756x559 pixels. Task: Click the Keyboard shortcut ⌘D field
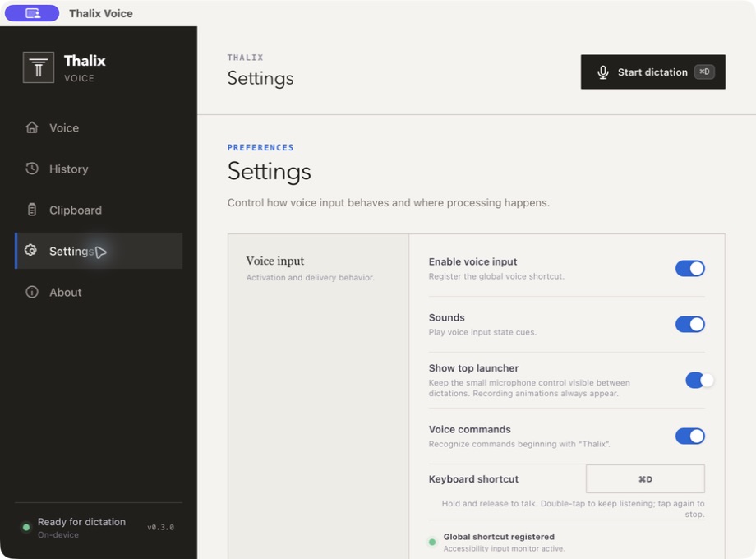(645, 479)
